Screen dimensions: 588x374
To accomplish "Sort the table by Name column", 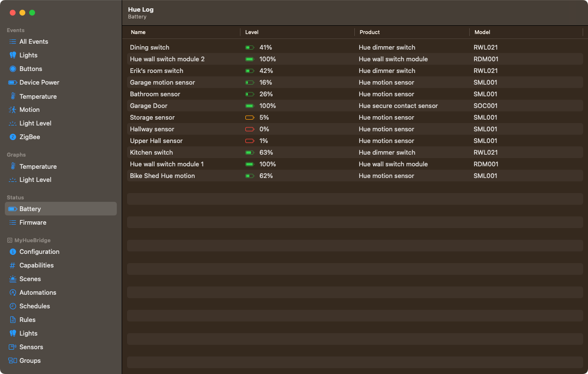I will coord(138,32).
